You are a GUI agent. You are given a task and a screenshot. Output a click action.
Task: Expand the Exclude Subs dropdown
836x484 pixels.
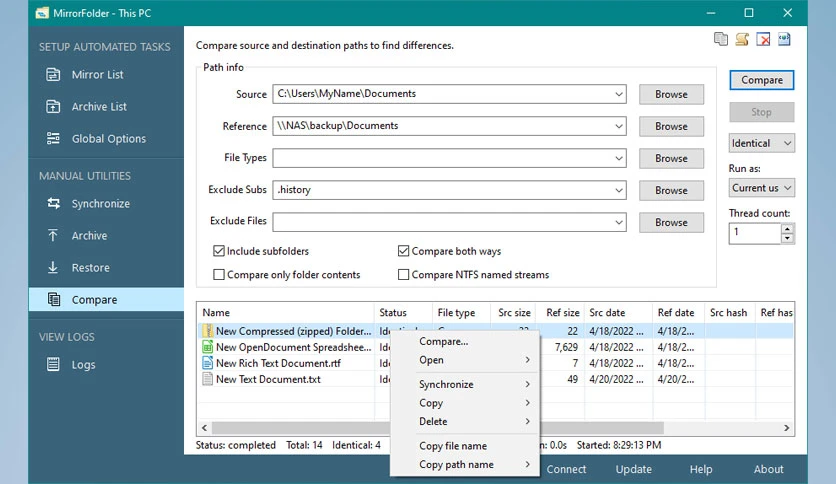(618, 190)
